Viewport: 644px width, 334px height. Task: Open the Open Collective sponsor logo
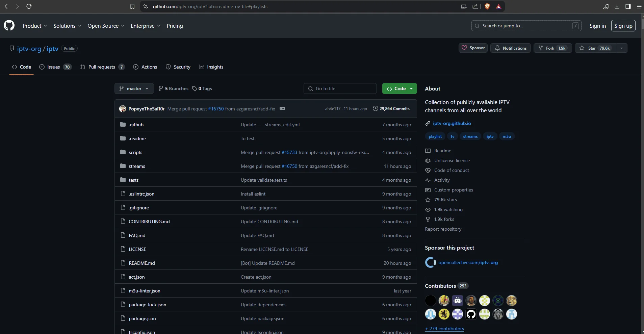pyautogui.click(x=430, y=262)
